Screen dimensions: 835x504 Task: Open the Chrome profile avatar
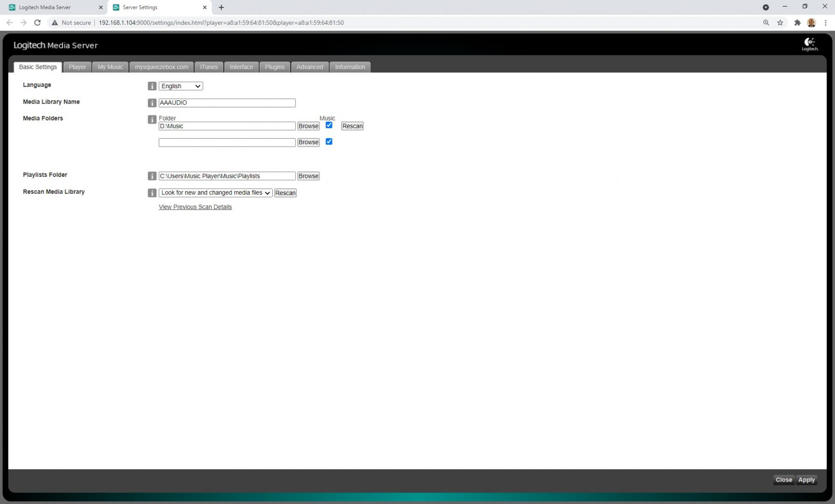click(811, 22)
